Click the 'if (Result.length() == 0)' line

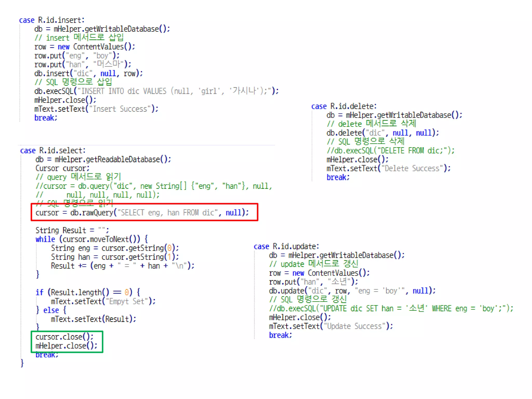coord(88,292)
